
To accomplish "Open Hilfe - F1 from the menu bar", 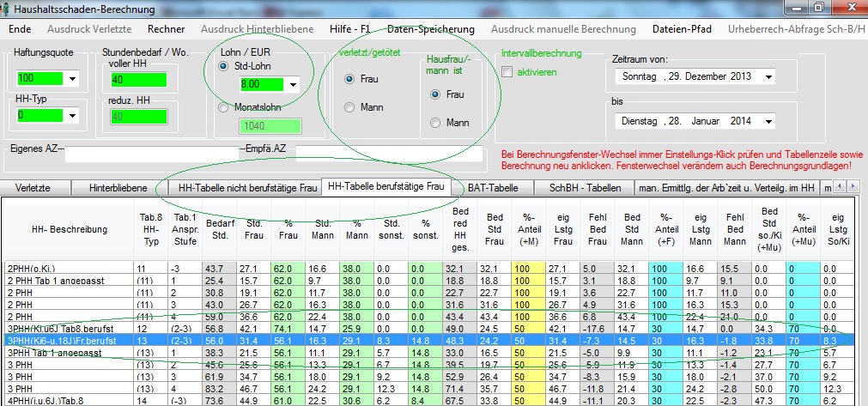I will click(349, 29).
